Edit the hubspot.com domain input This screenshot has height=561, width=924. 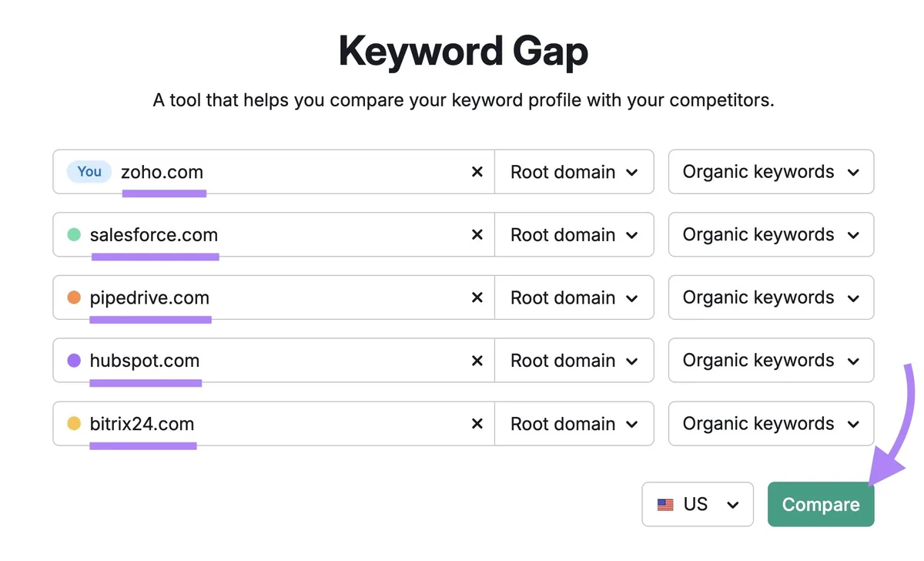click(x=273, y=361)
